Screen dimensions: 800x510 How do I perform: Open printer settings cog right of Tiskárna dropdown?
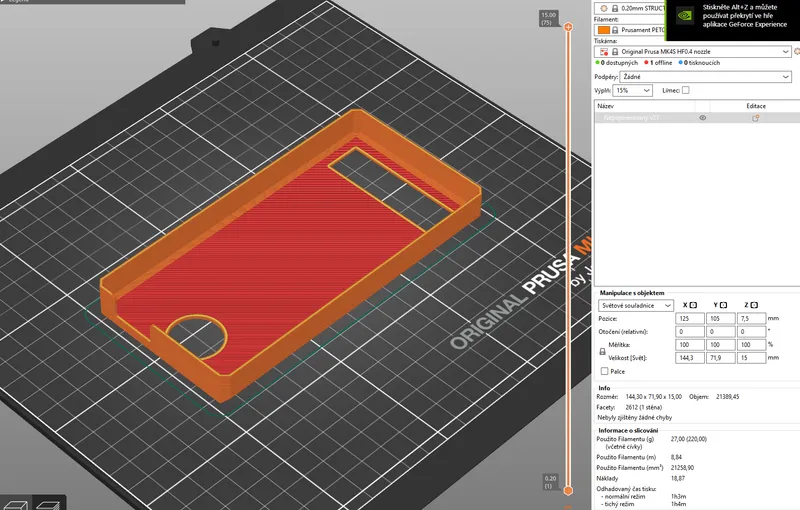click(x=797, y=52)
